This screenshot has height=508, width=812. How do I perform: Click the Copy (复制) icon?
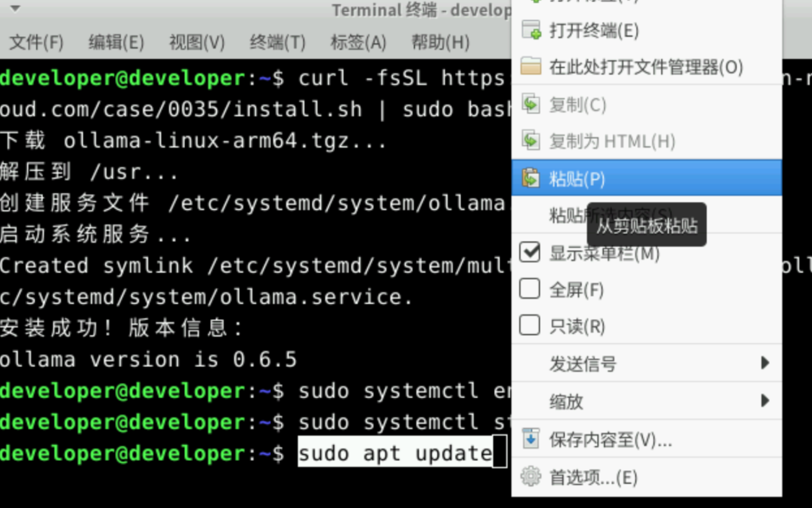click(x=531, y=104)
